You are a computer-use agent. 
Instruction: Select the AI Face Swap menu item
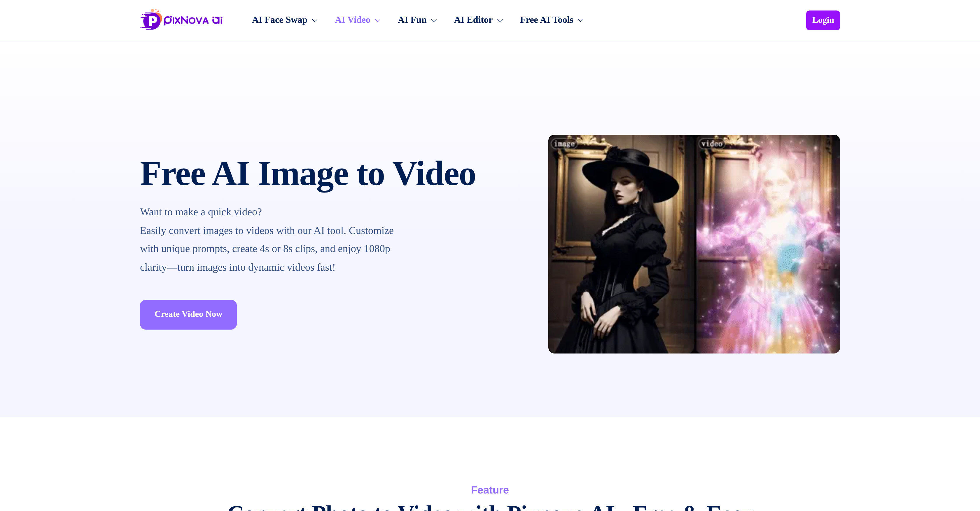(280, 20)
